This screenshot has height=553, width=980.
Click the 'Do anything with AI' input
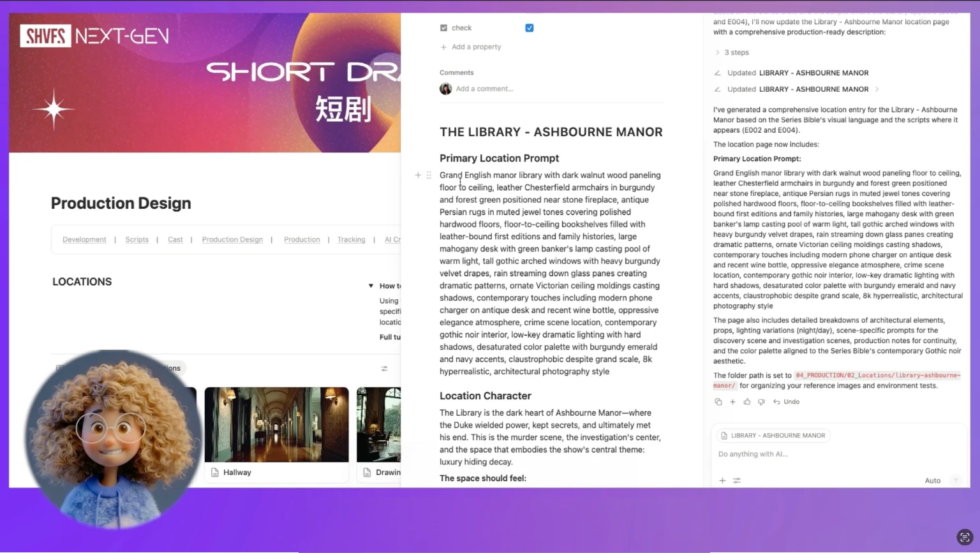[829, 454]
